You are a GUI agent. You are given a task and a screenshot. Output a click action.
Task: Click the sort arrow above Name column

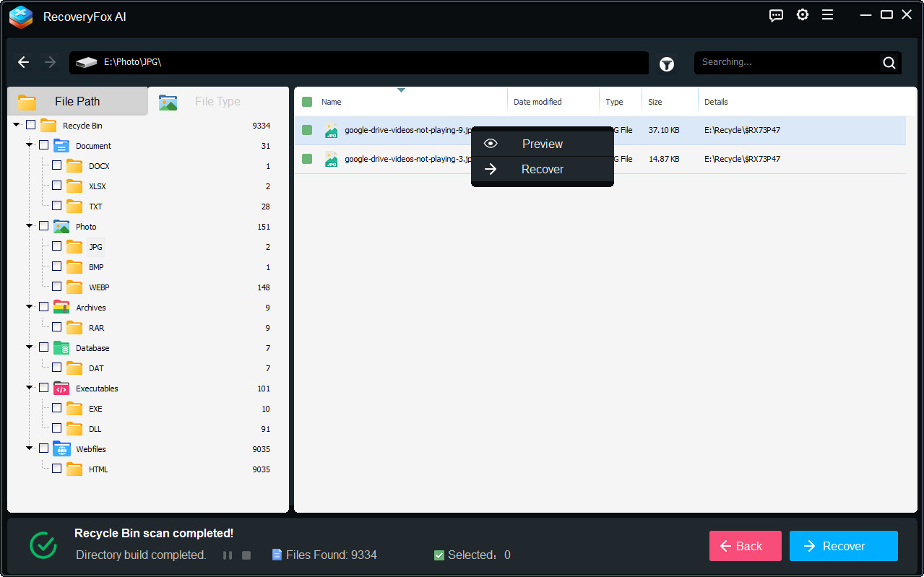coord(401,90)
